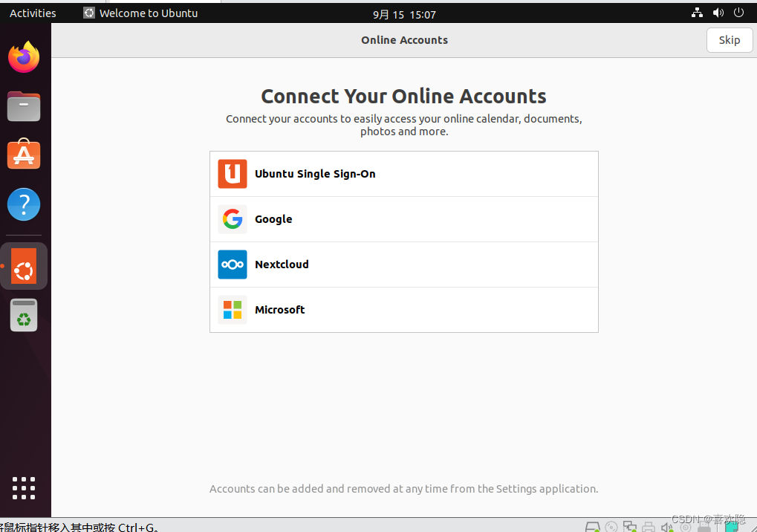Image resolution: width=757 pixels, height=532 pixels.
Task: Open Activities overview
Action: (33, 13)
